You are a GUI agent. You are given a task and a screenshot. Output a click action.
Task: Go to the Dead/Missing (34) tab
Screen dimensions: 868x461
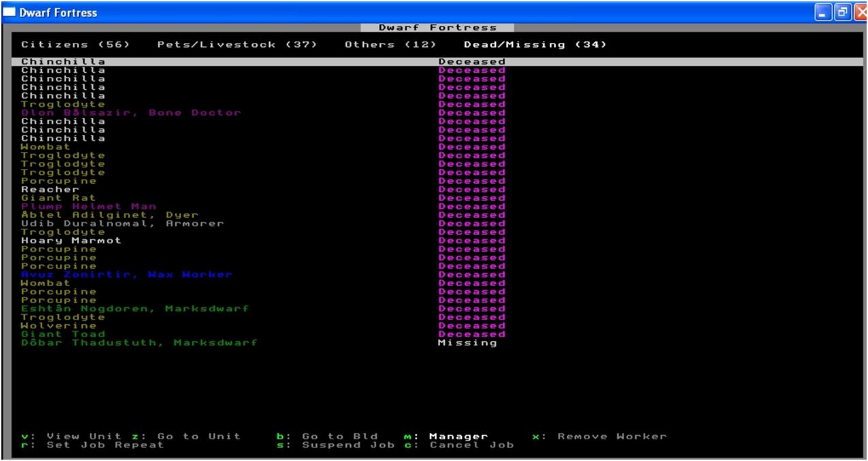[x=536, y=45]
